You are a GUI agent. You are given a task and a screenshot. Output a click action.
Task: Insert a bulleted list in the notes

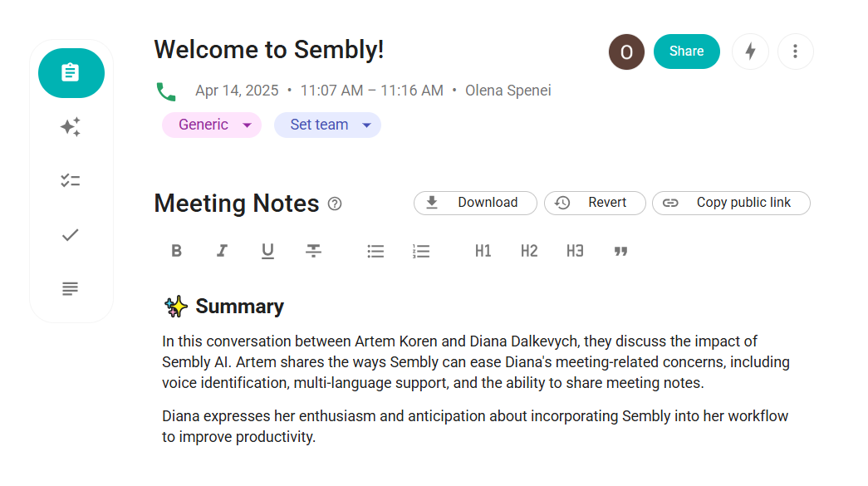(x=375, y=251)
